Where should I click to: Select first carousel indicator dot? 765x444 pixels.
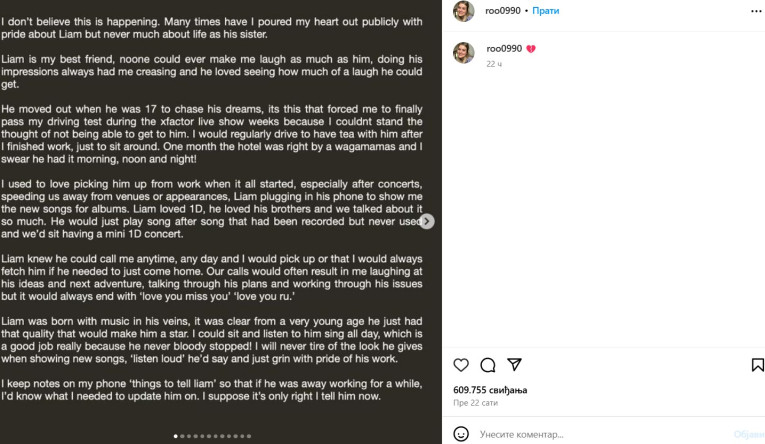point(176,436)
